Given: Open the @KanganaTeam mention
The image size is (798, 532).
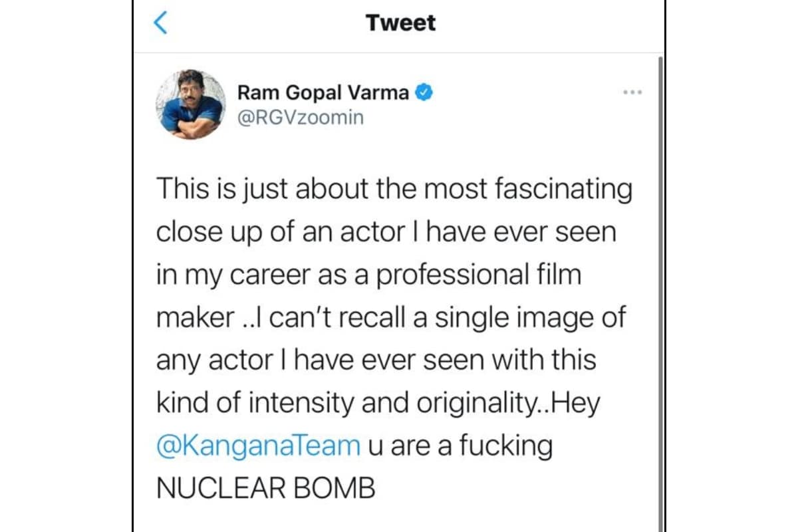Looking at the screenshot, I should [258, 446].
